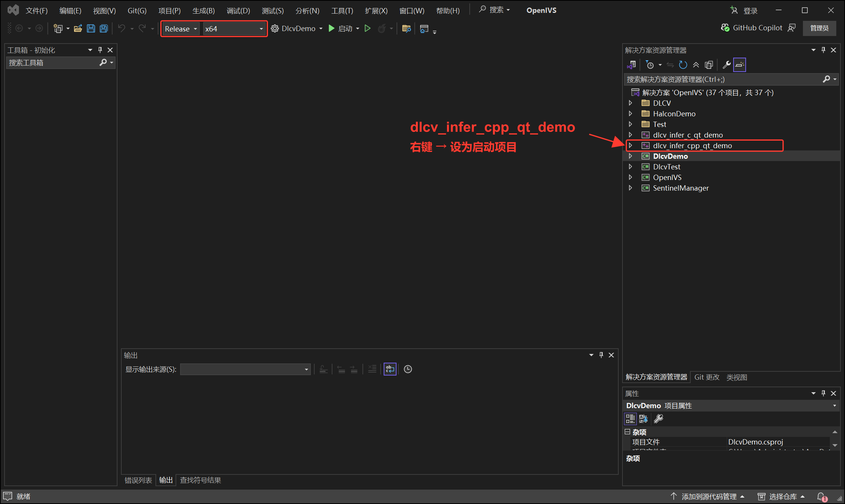Pin the Properties panel
This screenshot has height=504, width=845.
tap(823, 393)
